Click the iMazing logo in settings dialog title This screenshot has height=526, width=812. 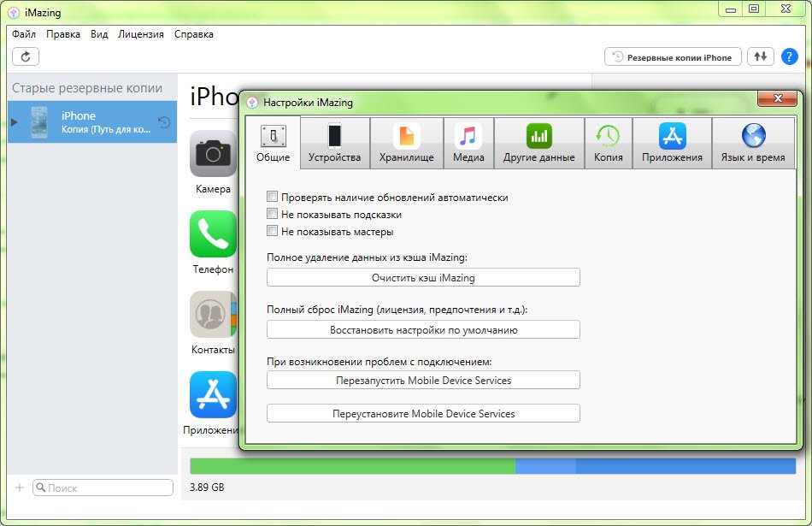pos(252,103)
